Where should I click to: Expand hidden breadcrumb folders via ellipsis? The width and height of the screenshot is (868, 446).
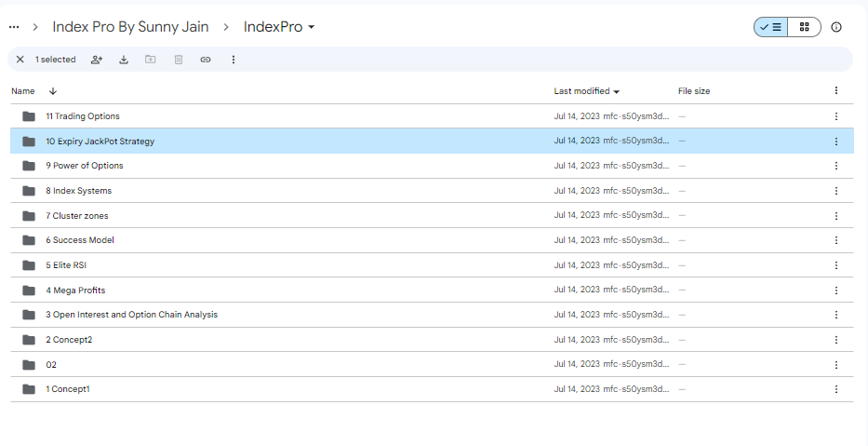(x=14, y=27)
